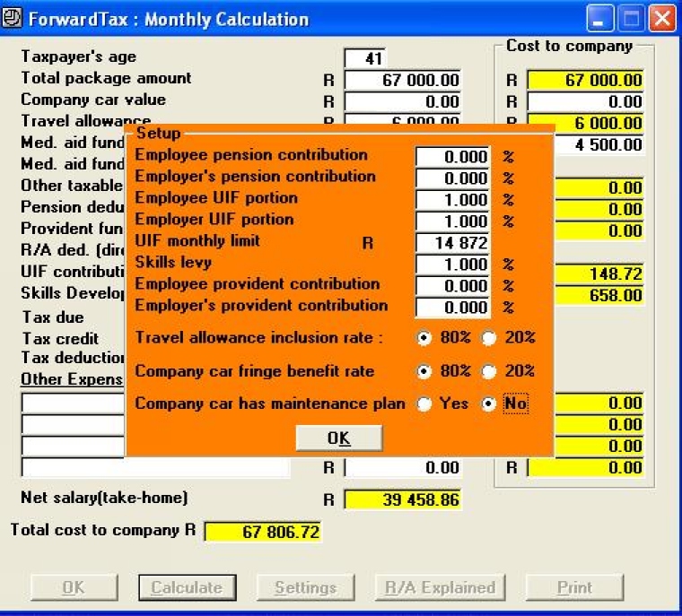Click Net salary 39 458.86 value
The image size is (682, 616).
(402, 499)
